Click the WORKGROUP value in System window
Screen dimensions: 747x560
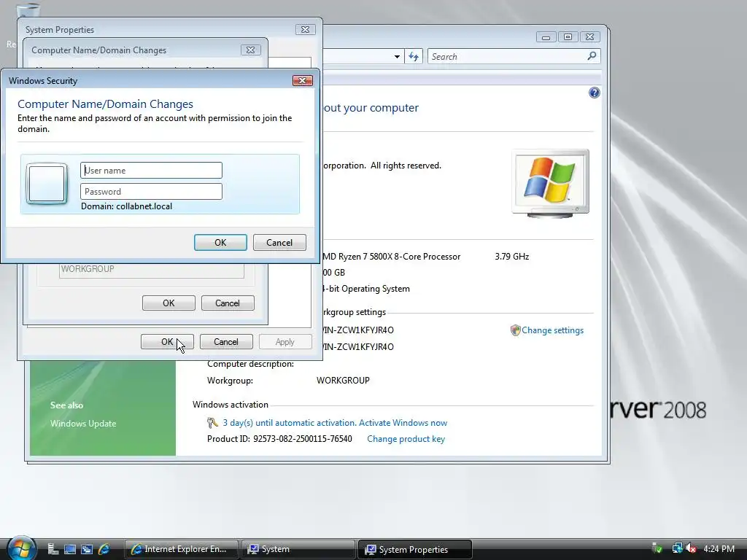point(343,381)
